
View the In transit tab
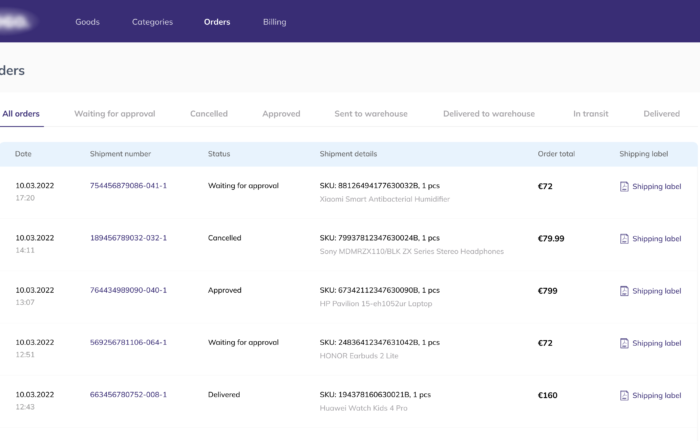click(x=591, y=114)
